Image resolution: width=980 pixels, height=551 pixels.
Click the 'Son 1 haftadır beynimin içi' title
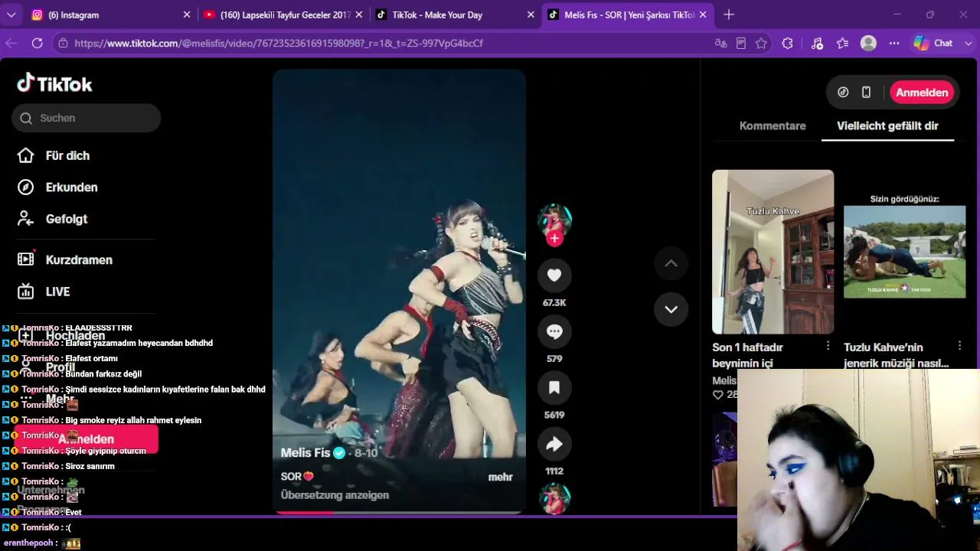(x=747, y=355)
